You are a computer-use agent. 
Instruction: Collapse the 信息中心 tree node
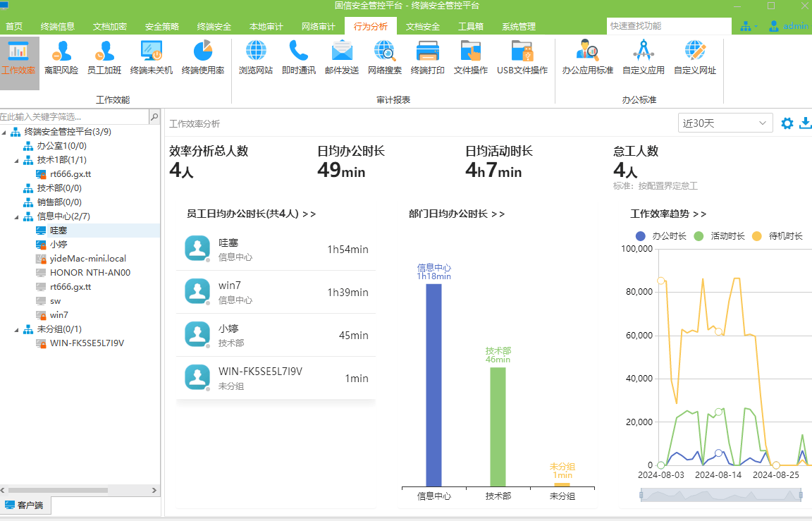17,217
